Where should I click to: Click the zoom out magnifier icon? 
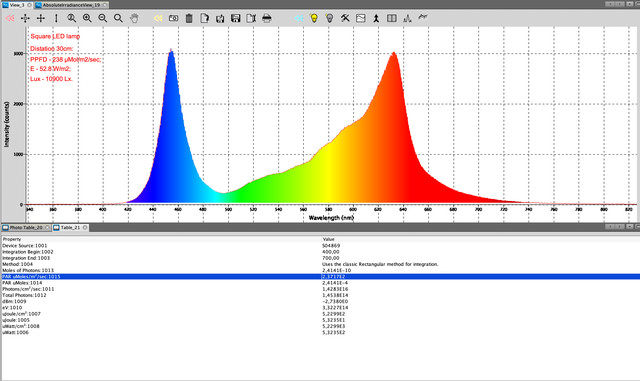pos(103,18)
